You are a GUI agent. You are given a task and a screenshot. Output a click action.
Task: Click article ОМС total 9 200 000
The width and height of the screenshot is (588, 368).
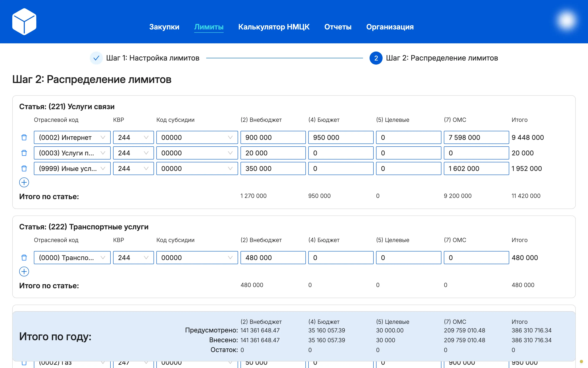(x=458, y=196)
